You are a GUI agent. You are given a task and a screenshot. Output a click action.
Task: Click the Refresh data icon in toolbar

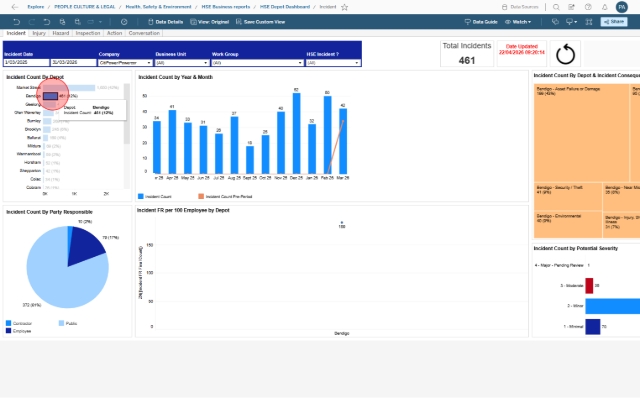62,22
